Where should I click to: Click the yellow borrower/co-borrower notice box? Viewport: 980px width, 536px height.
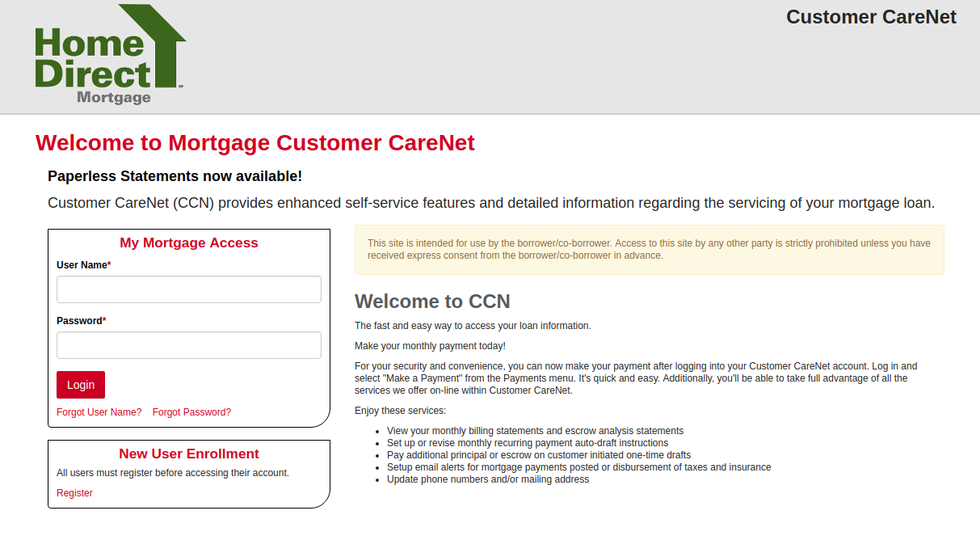click(650, 250)
